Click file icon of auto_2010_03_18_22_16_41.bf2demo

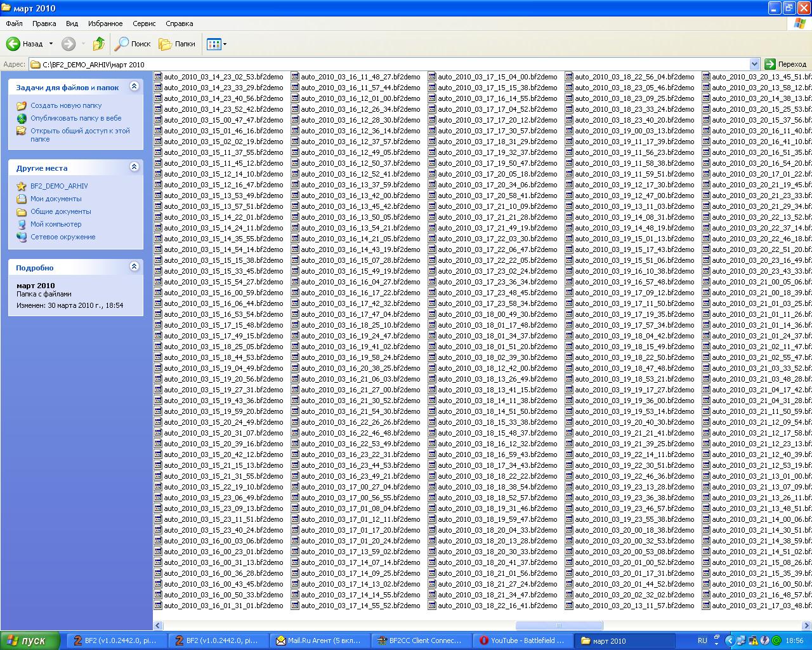click(x=432, y=606)
